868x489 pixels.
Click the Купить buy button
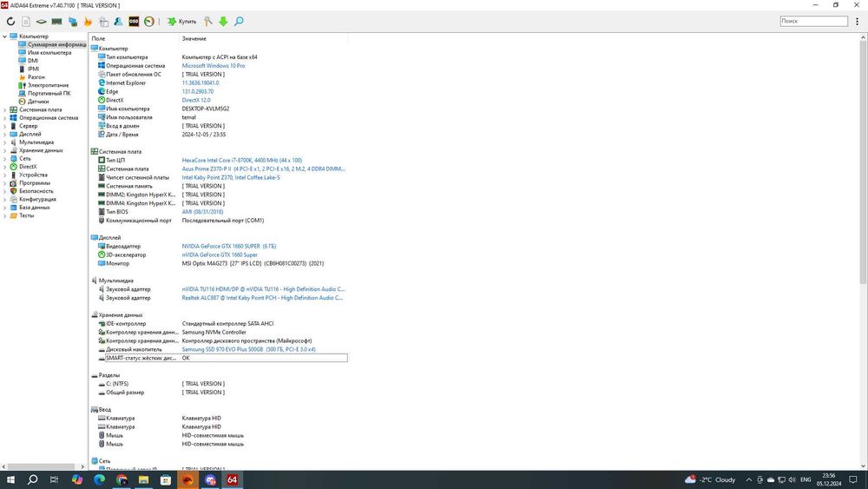[182, 21]
